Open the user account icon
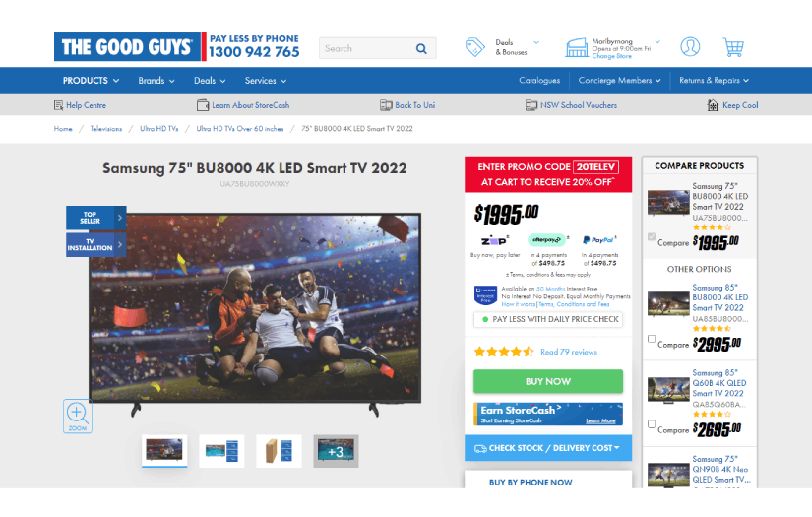 coord(690,46)
